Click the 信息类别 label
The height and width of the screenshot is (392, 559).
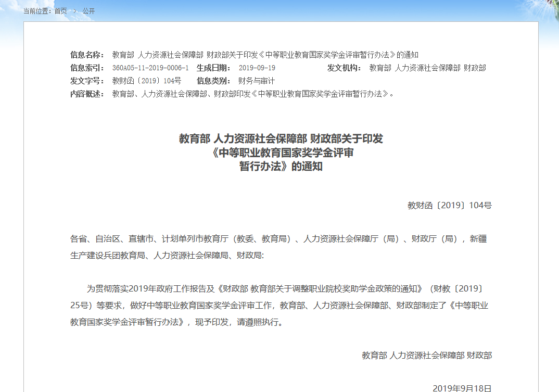tap(213, 81)
